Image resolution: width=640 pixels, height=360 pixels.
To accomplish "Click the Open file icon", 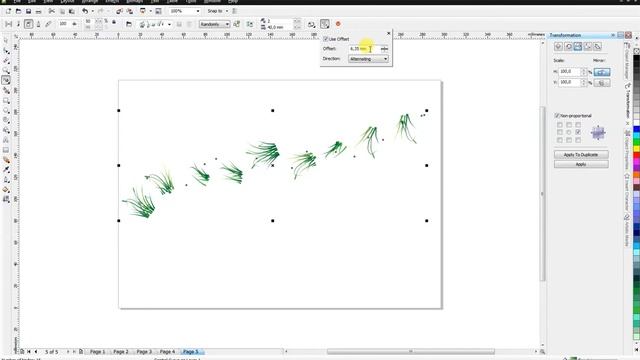I will (x=18, y=11).
